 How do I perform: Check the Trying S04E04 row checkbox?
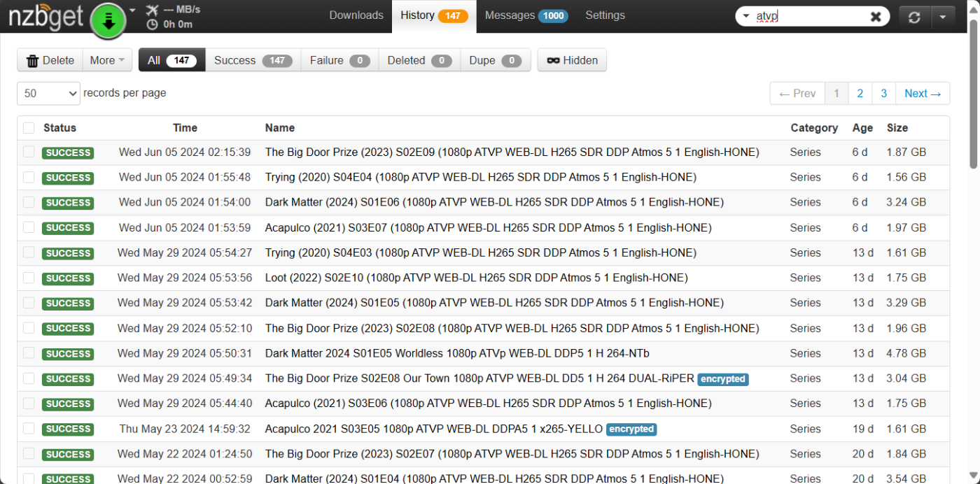pyautogui.click(x=29, y=177)
